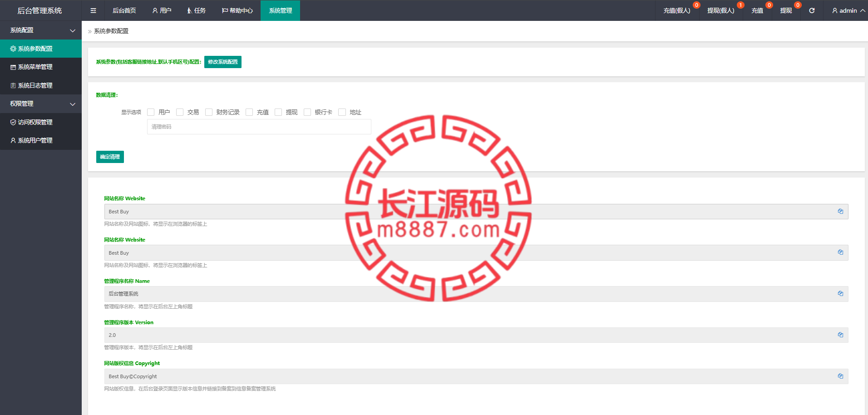Screen dimensions: 868x415
Task: Open 提现 notifications in top bar
Action: tap(786, 10)
